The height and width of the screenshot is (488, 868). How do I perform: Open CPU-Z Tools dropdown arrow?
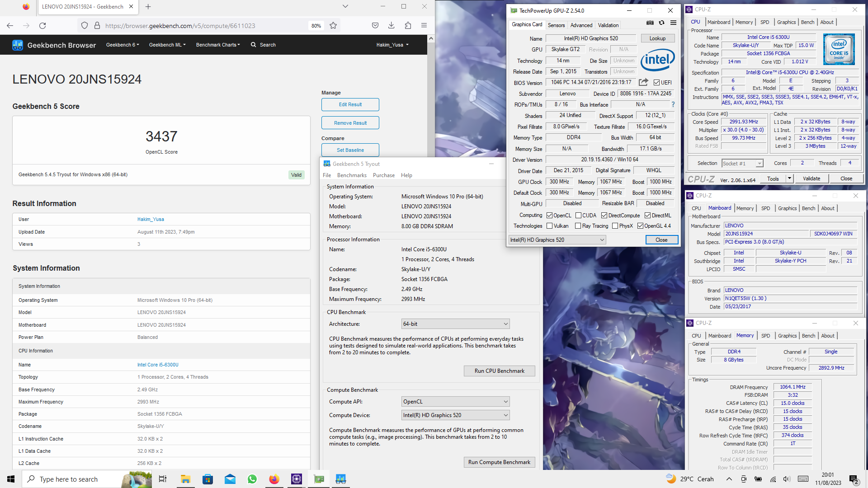(789, 178)
